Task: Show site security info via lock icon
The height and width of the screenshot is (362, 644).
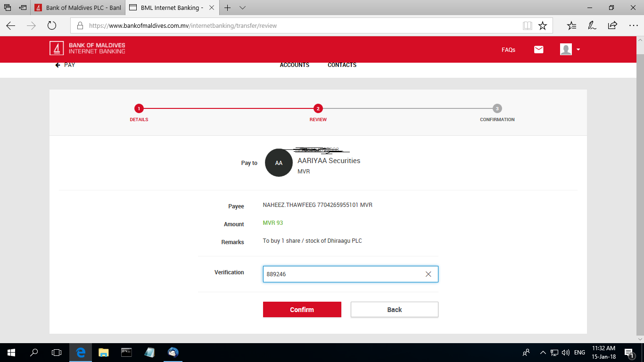Action: 80,26
